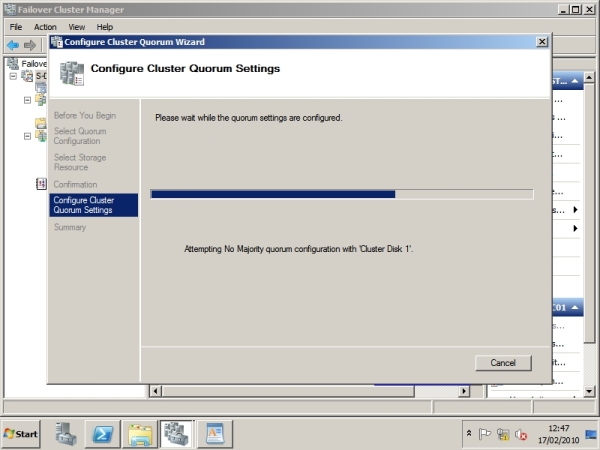Cancel the quorum configuration wizard
Image resolution: width=600 pixels, height=450 pixels.
503,363
